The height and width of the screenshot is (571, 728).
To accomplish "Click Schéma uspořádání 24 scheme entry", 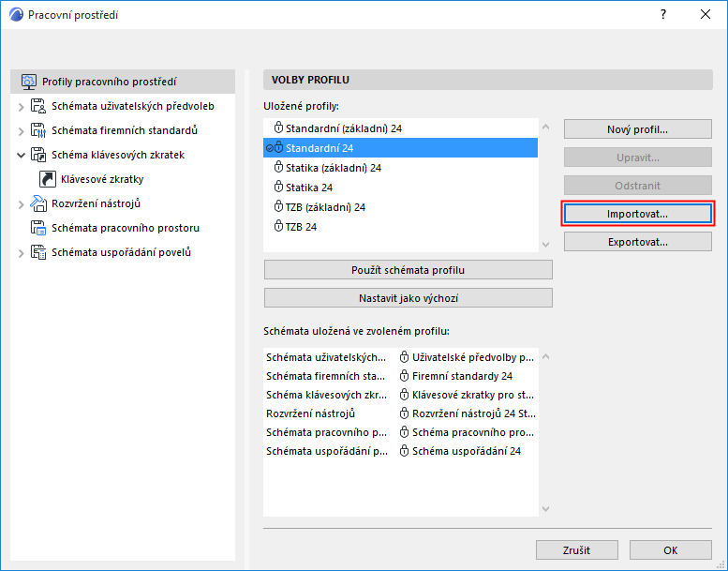I will (x=467, y=451).
